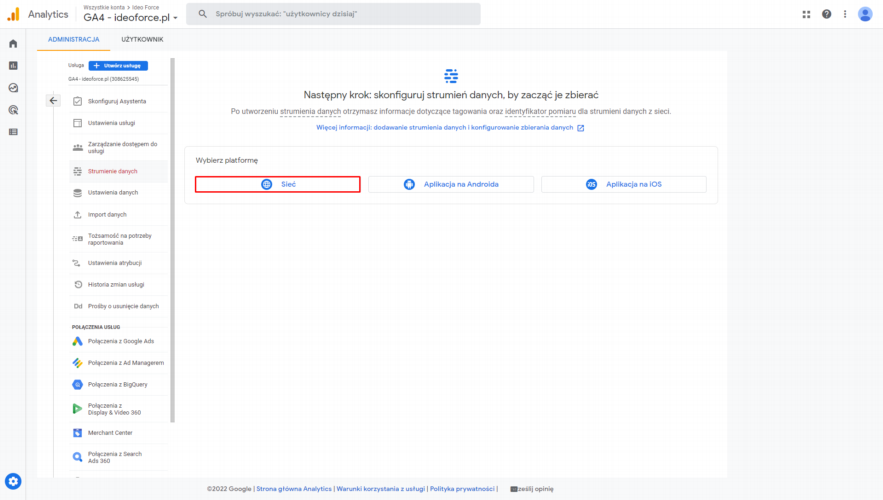Open the Advertising icon in left navigation
The height and width of the screenshot is (500, 883).
tap(13, 110)
